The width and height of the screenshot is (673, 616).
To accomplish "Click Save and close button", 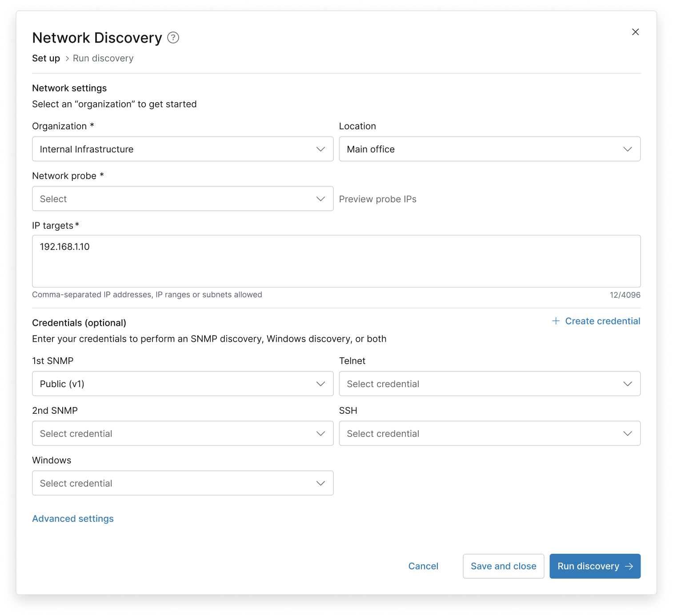I will [x=503, y=566].
